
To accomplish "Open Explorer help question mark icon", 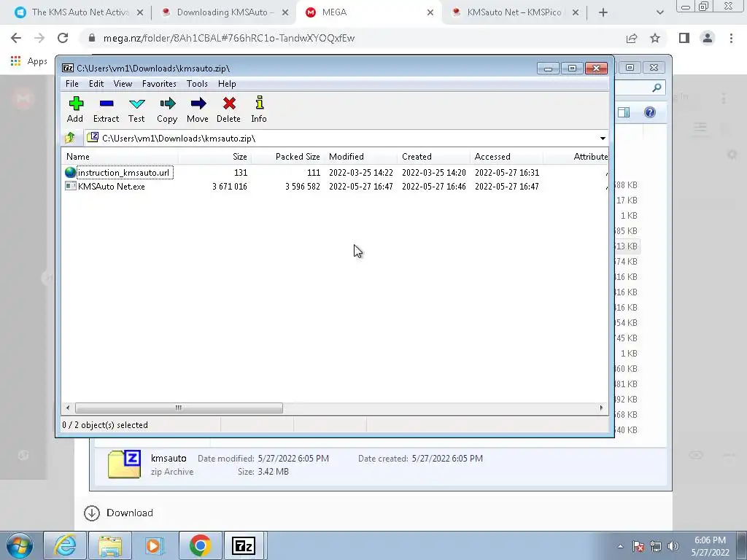I will pos(650,112).
